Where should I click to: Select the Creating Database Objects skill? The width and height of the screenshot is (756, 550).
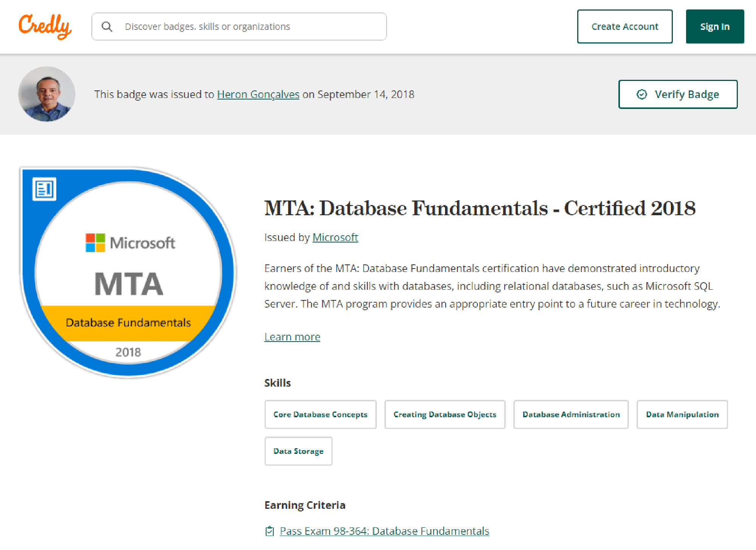click(445, 414)
